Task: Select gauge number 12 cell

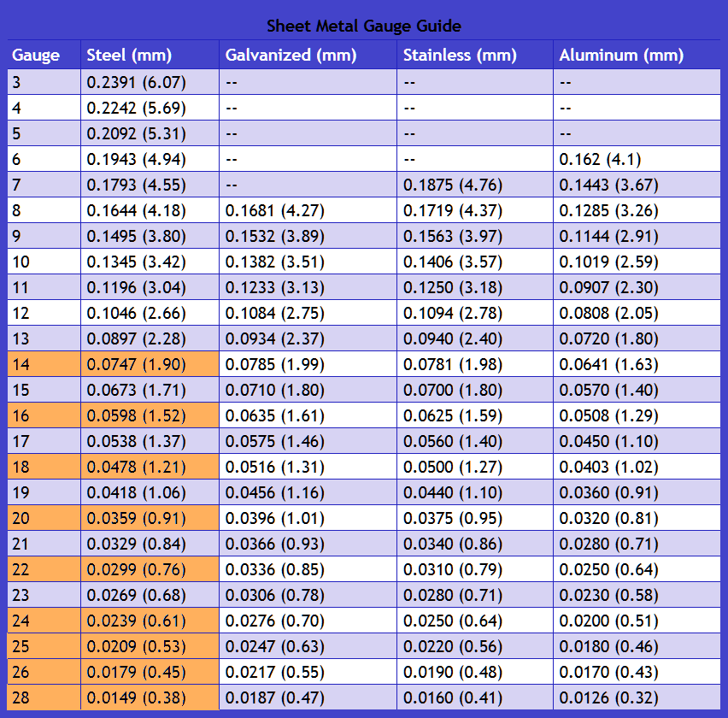Action: click(44, 313)
